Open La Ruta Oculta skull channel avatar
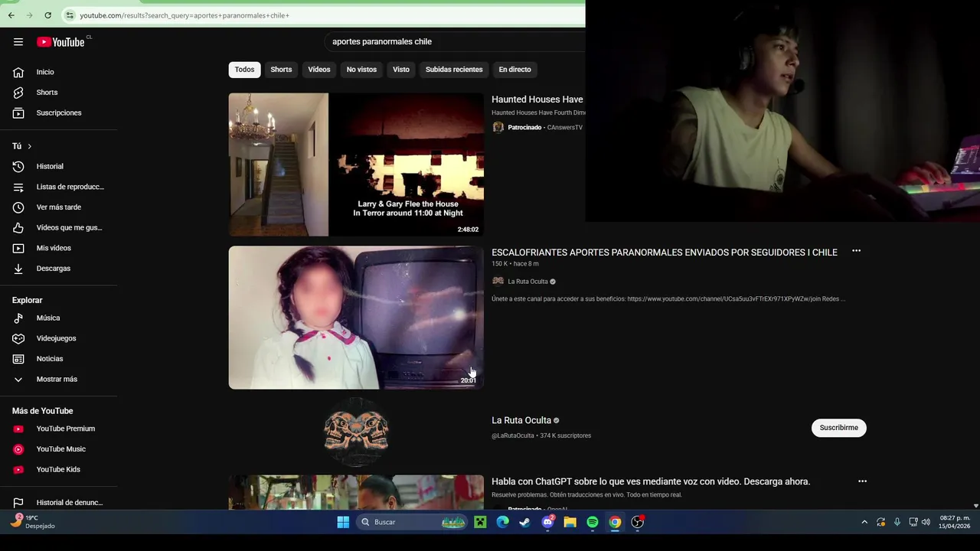Viewport: 980px width, 551px height. tap(356, 432)
